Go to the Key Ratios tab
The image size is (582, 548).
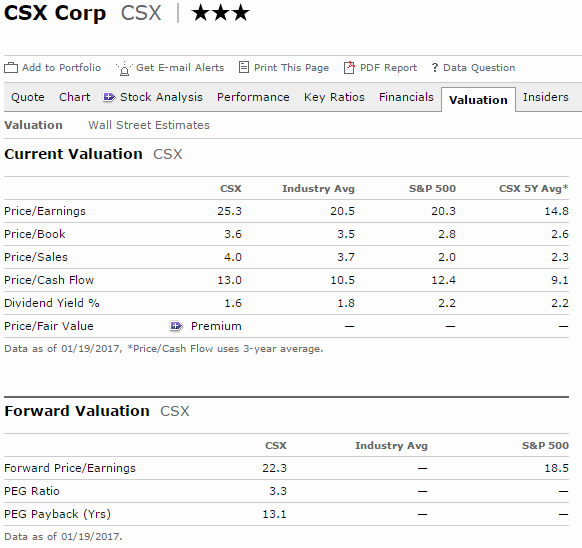pos(334,97)
